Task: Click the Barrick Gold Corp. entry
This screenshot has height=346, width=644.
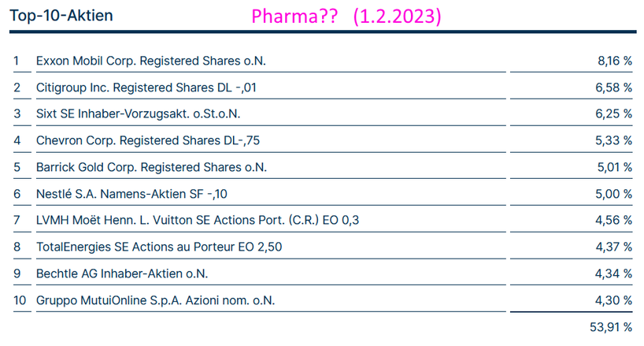Action: pos(151,167)
